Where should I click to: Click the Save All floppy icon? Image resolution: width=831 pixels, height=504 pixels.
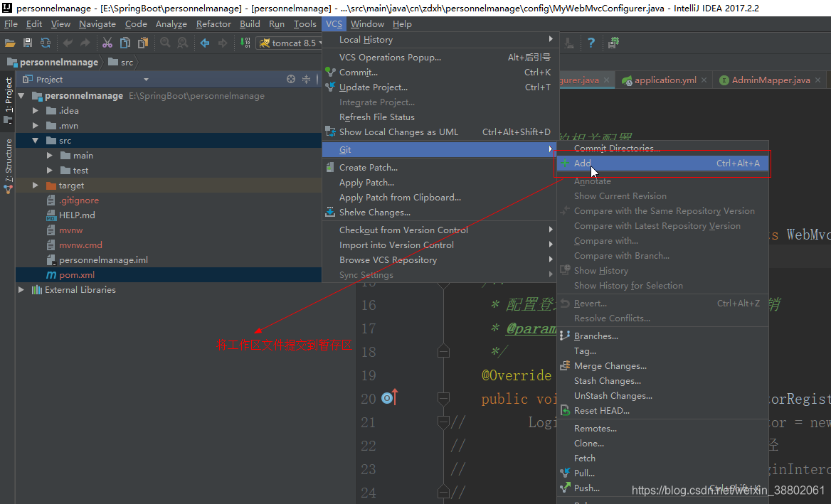pyautogui.click(x=28, y=43)
